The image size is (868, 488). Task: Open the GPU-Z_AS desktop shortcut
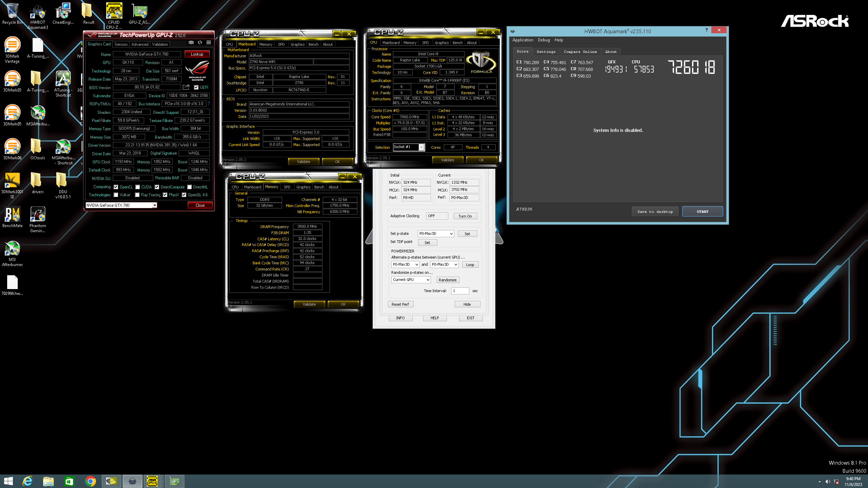(139, 14)
